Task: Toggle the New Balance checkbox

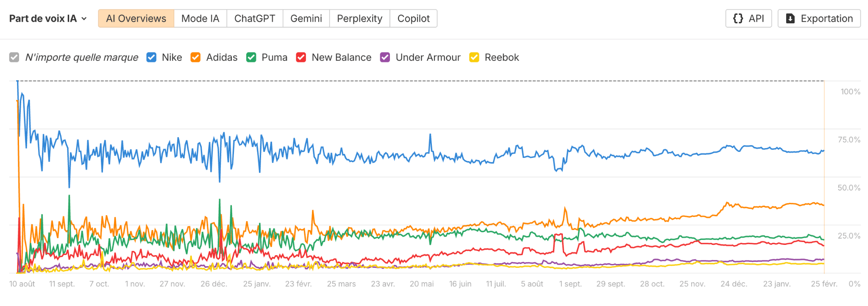Action: point(301,57)
